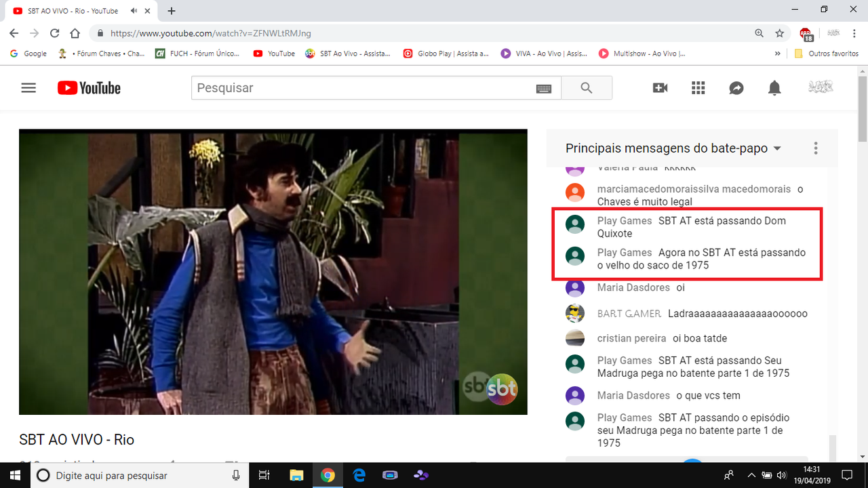Expand Principais mensagens do bate-papo dropdown
Screen dimensions: 868x488
(x=673, y=148)
